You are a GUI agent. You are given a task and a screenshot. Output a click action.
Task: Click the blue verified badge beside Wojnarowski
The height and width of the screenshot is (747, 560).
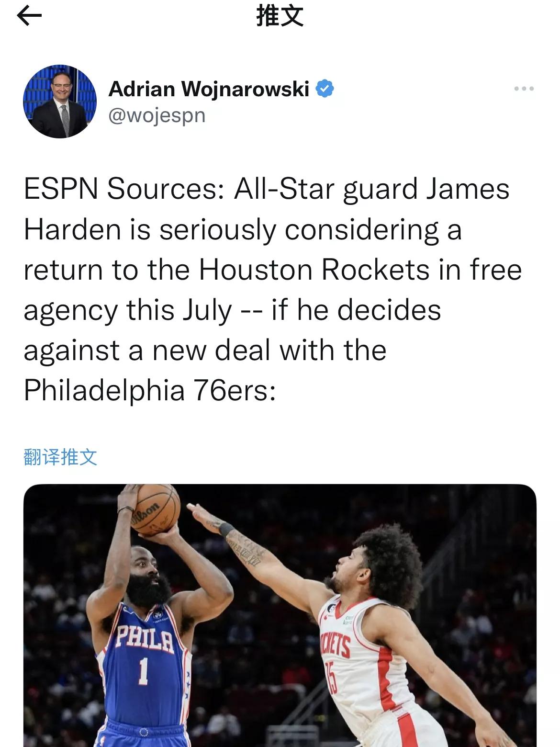pos(325,89)
